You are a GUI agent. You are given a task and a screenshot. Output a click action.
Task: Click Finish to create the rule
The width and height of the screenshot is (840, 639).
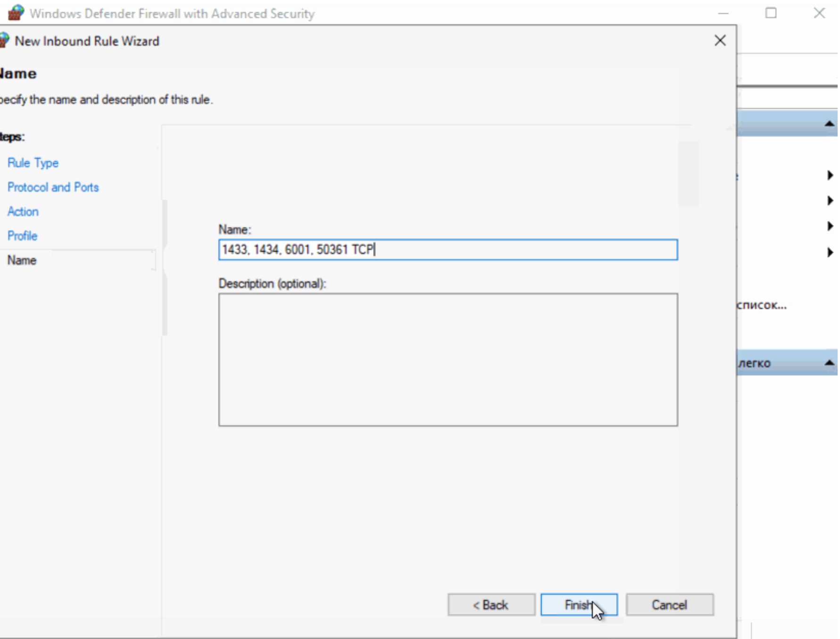579,605
